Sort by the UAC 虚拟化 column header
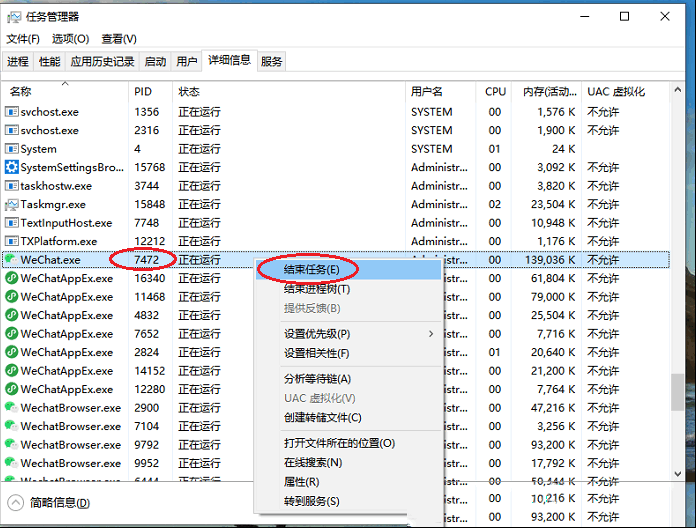The height and width of the screenshot is (528, 696). pyautogui.click(x=625, y=91)
